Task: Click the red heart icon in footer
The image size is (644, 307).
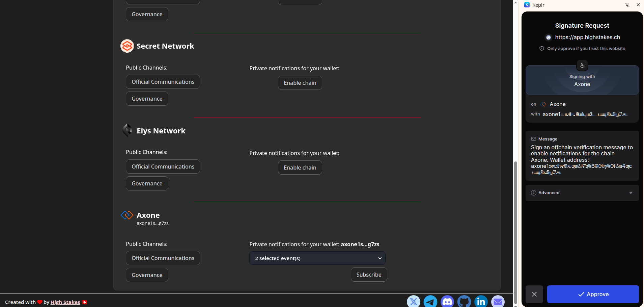Action: coord(40,302)
